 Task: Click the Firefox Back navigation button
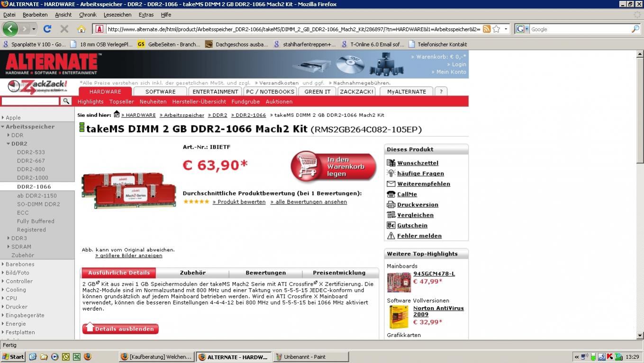(x=10, y=29)
